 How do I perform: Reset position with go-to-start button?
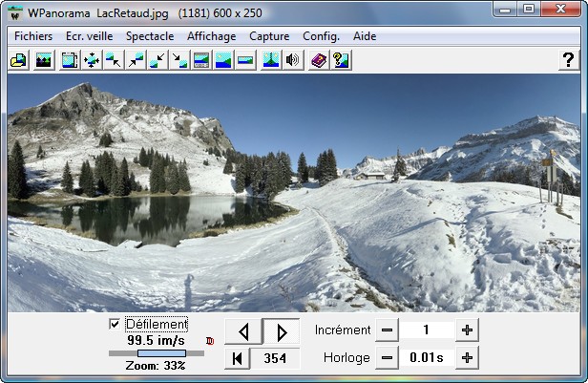click(237, 358)
